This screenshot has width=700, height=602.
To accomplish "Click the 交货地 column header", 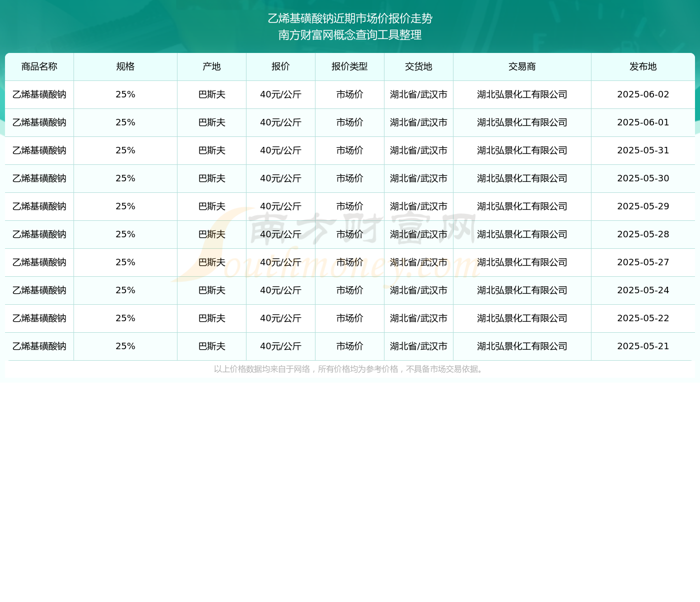I will (418, 66).
